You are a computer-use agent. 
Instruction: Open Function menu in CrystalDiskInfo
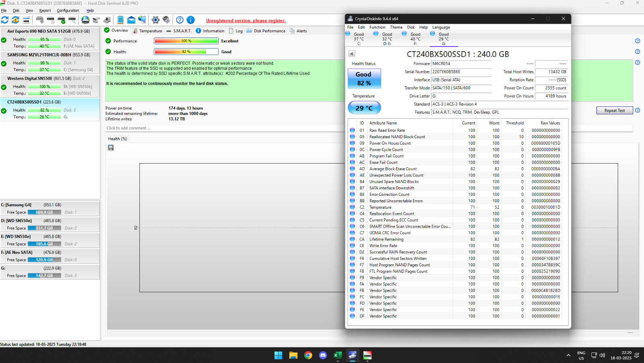coord(377,27)
